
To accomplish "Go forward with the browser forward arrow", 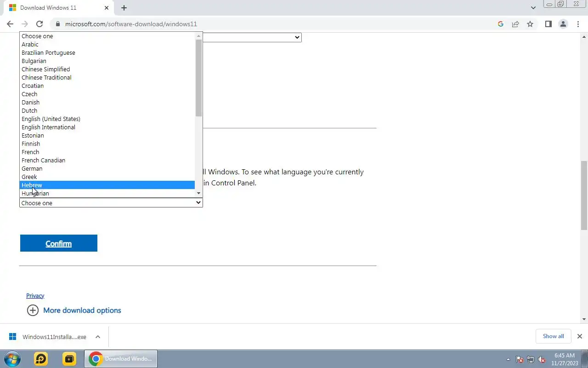I will 25,24.
